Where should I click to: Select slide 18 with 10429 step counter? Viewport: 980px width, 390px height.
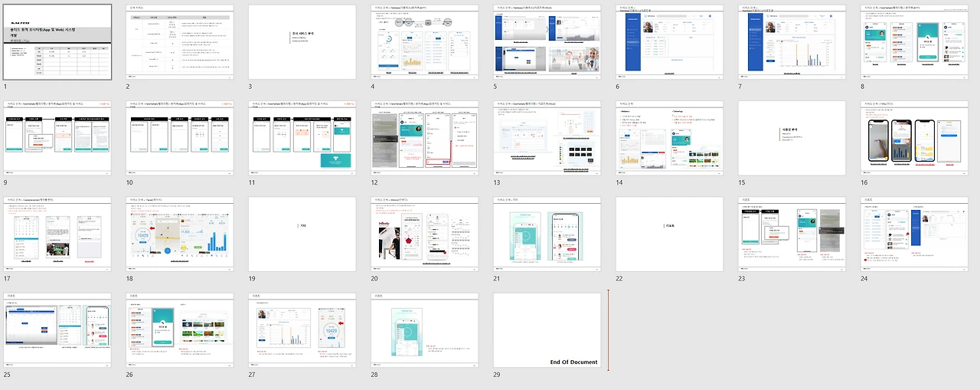(x=179, y=234)
